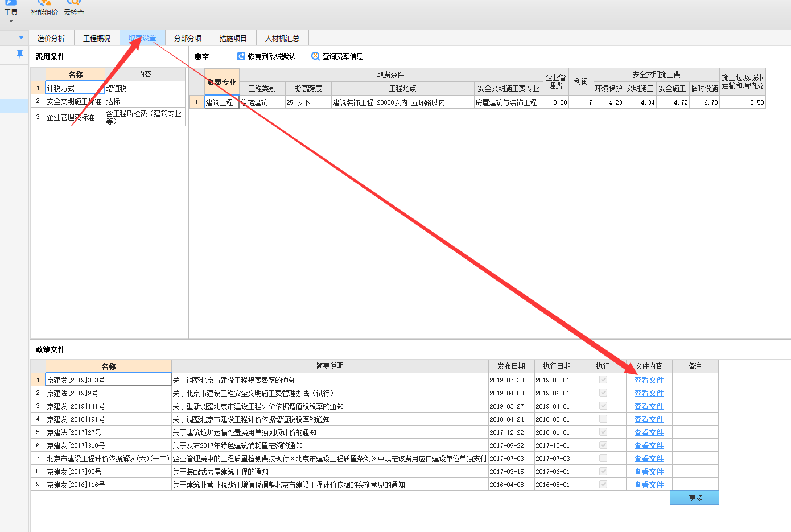Toggle 执行 checkbox for 京建发[2017]310号
This screenshot has height=532, width=791.
click(603, 445)
